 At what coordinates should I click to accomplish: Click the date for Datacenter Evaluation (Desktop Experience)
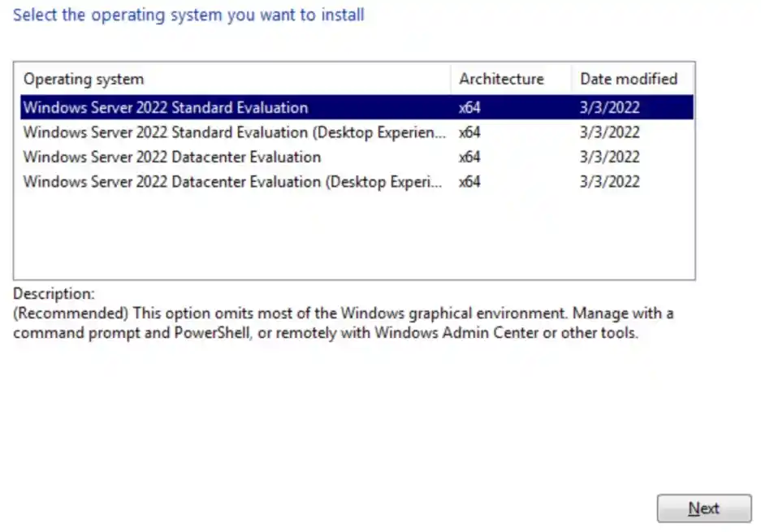tap(609, 182)
